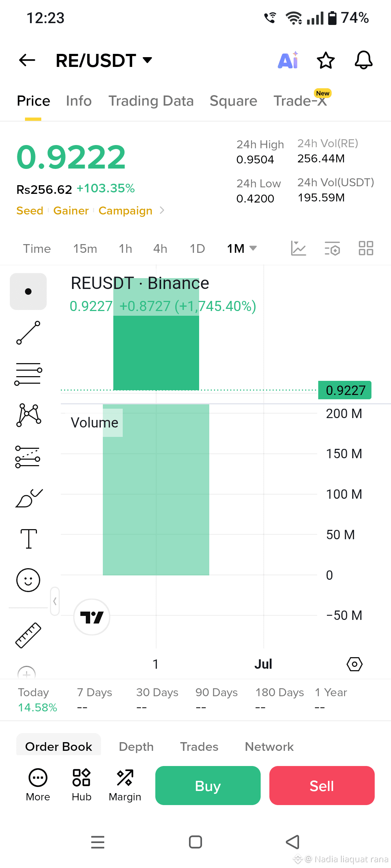The height and width of the screenshot is (868, 391).
Task: Open the Trade-X tab
Action: 300,101
